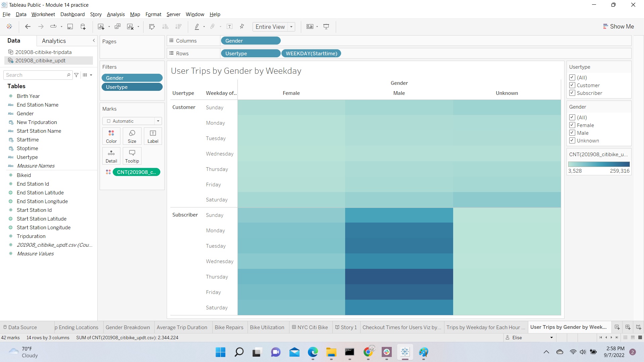Click the Sort Ascending toolbar icon
The height and width of the screenshot is (362, 644).
(165, 26)
